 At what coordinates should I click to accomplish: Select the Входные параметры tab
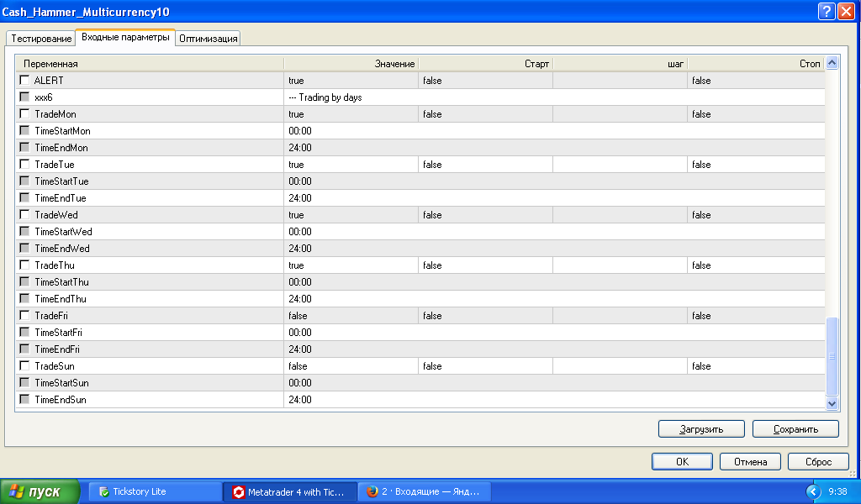[x=125, y=37]
